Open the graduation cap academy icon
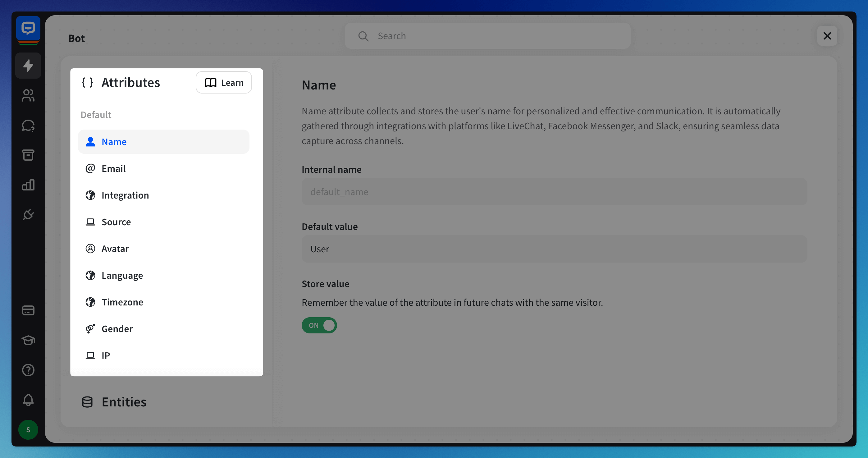The width and height of the screenshot is (868, 458). click(x=28, y=340)
